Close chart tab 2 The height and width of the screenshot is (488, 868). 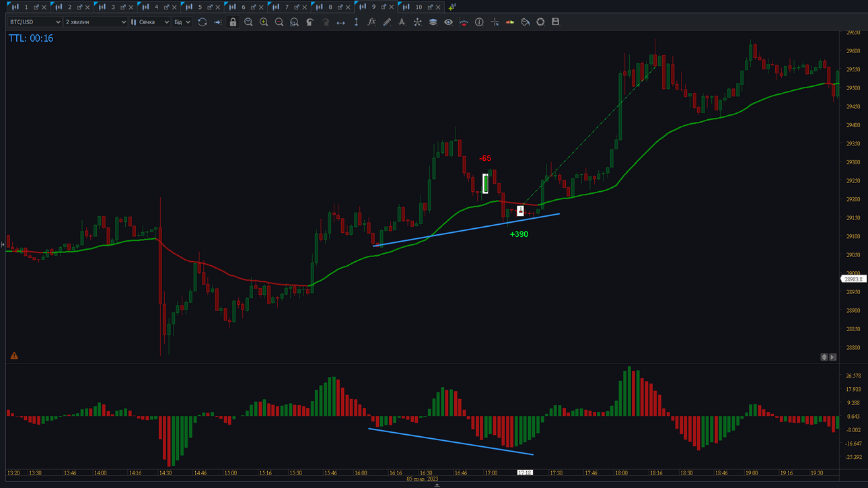[87, 7]
